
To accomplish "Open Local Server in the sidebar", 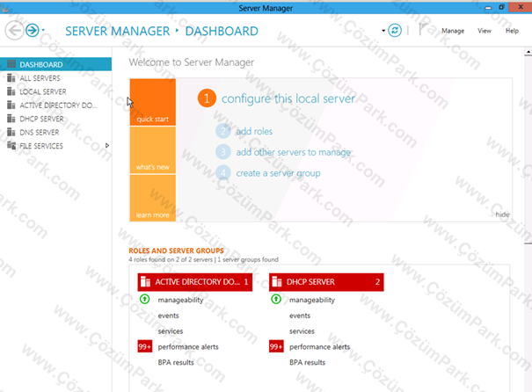I will click(x=55, y=91).
